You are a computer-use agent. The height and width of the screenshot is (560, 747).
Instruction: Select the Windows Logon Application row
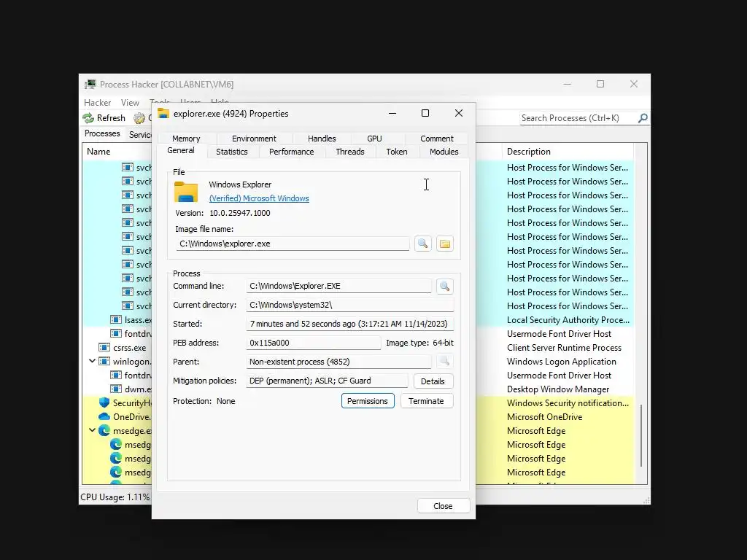[x=561, y=362]
